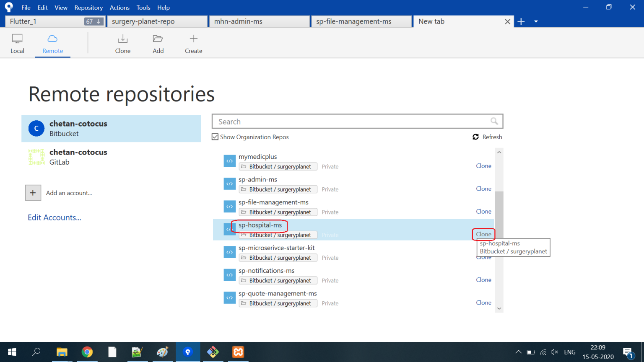Screen dimensions: 644x362
Task: Switch to the surgery-planet-repo tab
Action: point(157,21)
